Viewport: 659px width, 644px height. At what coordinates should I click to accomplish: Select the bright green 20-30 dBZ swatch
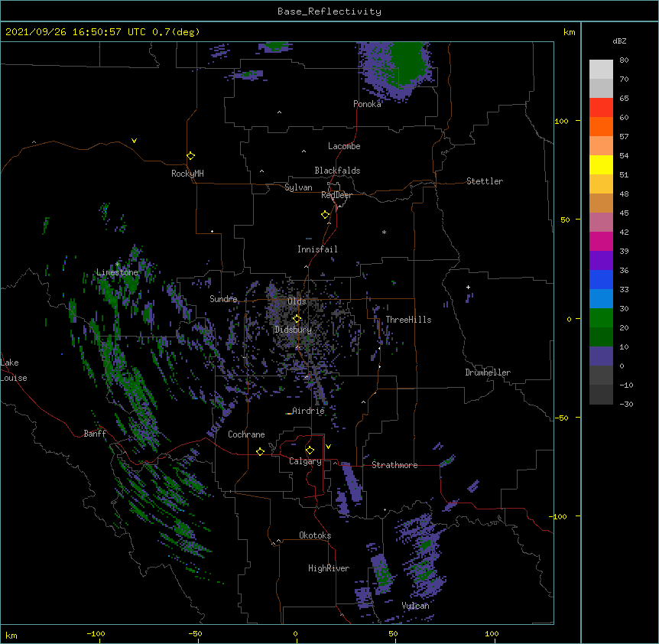click(601, 318)
